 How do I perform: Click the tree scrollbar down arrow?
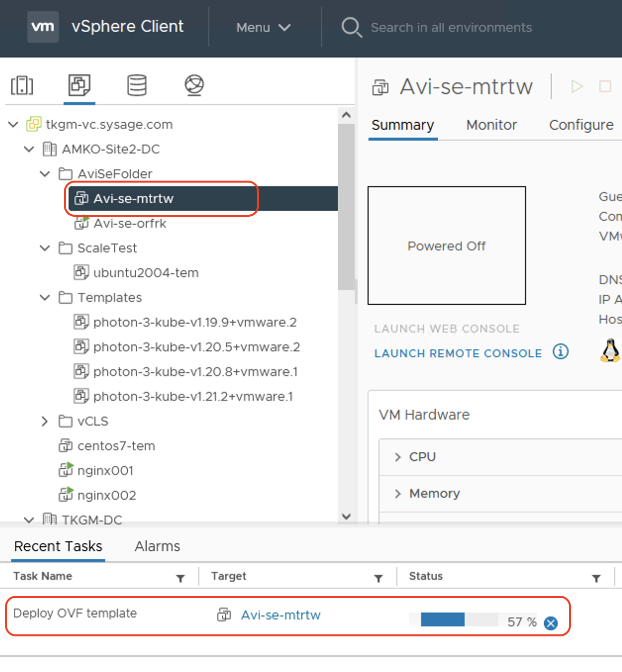click(x=347, y=516)
